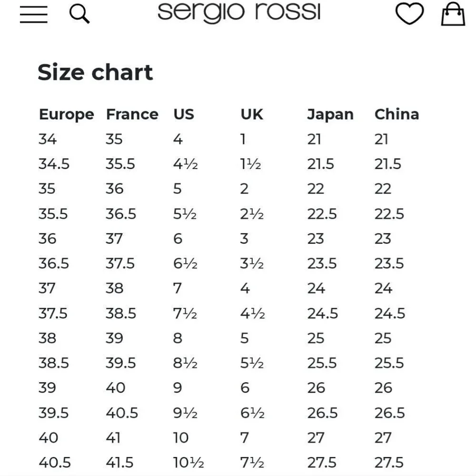
Task: Open the shopping bag icon
Action: [453, 14]
